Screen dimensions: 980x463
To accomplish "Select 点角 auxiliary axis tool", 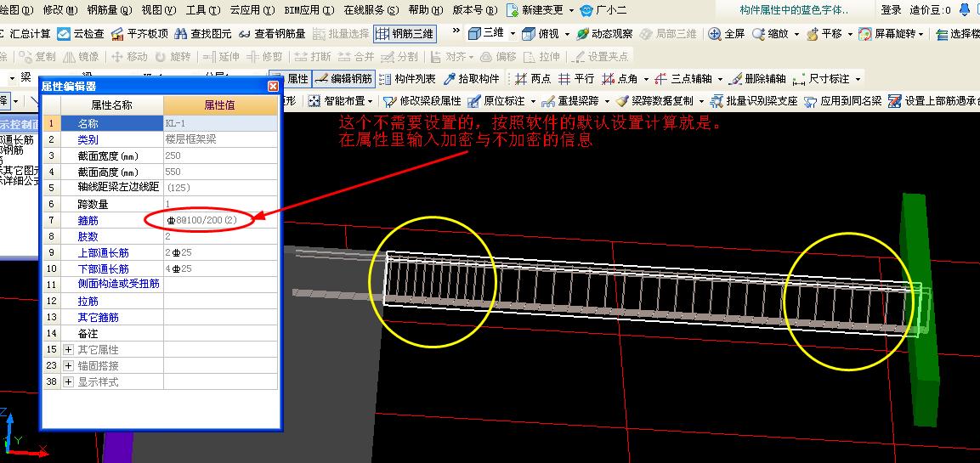I will pos(620,79).
